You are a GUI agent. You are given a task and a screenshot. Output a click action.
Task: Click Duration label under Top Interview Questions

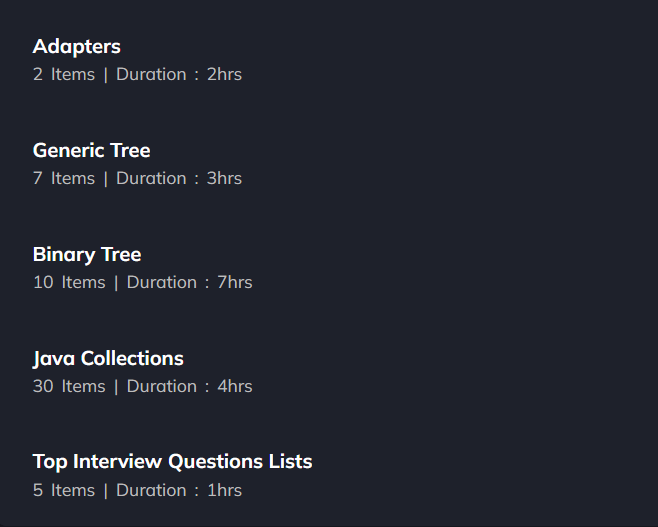[x=151, y=490]
